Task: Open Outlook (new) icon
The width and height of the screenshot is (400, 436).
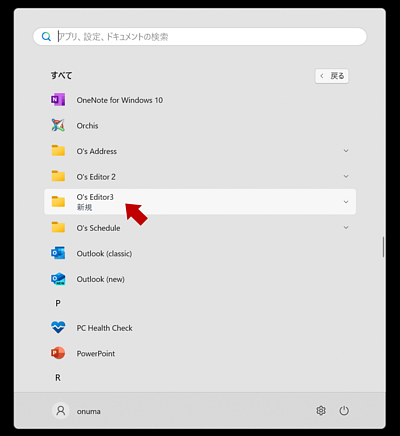Action: click(58, 279)
